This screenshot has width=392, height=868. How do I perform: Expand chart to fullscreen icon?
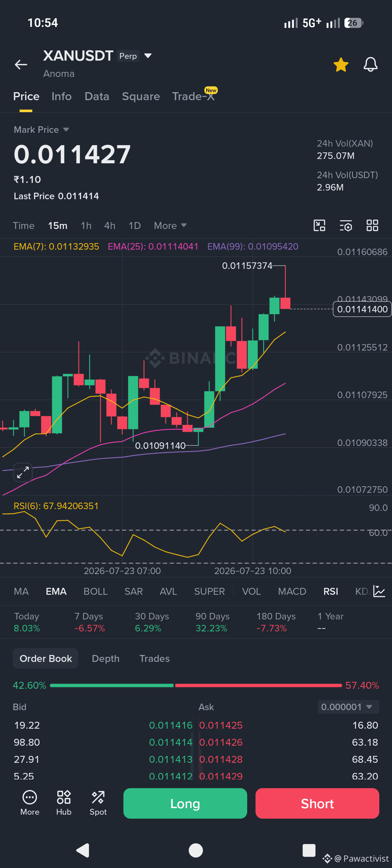pos(23,472)
